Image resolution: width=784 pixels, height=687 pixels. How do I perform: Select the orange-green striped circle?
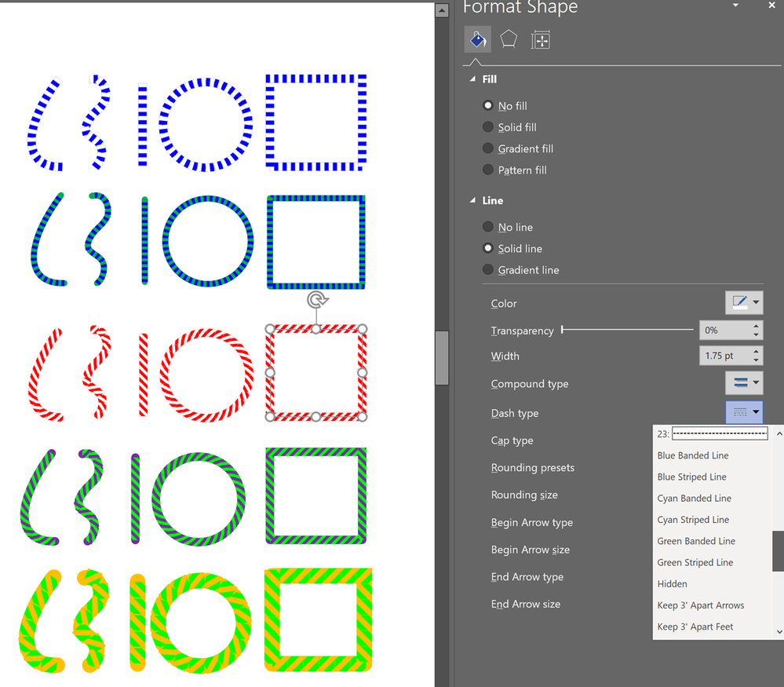pyautogui.click(x=200, y=623)
